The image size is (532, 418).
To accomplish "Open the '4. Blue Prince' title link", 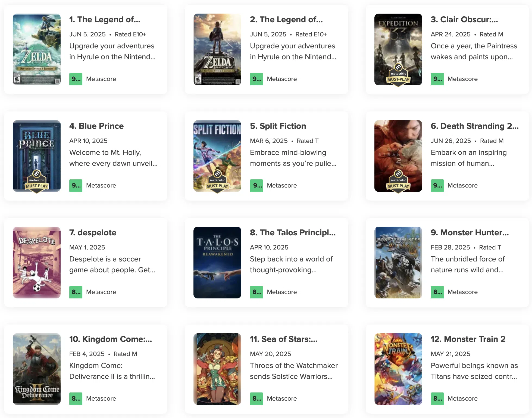I will tap(96, 126).
